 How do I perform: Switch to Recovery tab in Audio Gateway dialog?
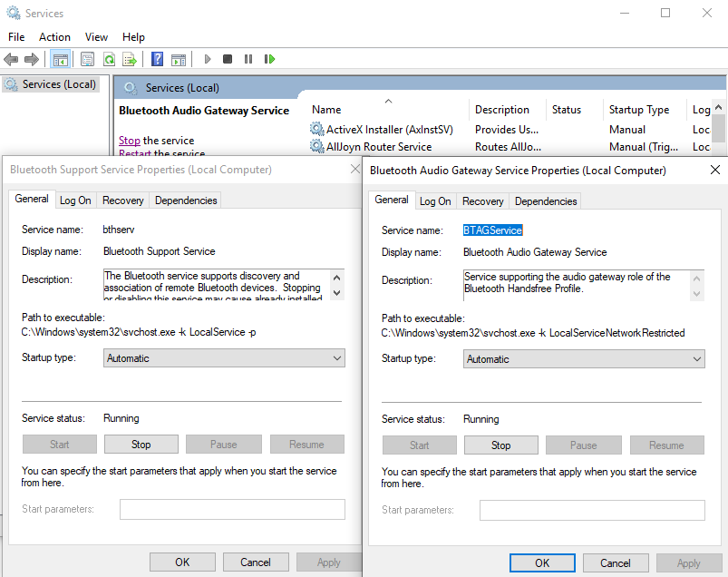(x=483, y=201)
